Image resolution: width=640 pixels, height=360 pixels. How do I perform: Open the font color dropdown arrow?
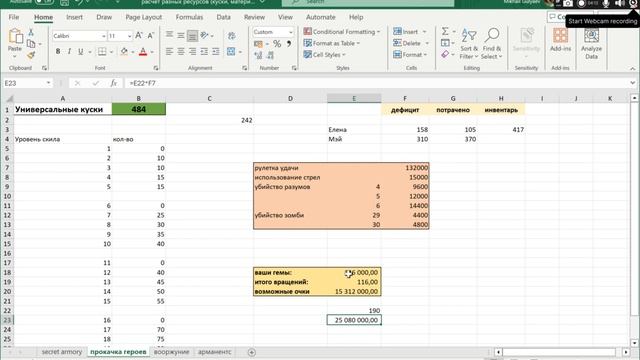(152, 52)
